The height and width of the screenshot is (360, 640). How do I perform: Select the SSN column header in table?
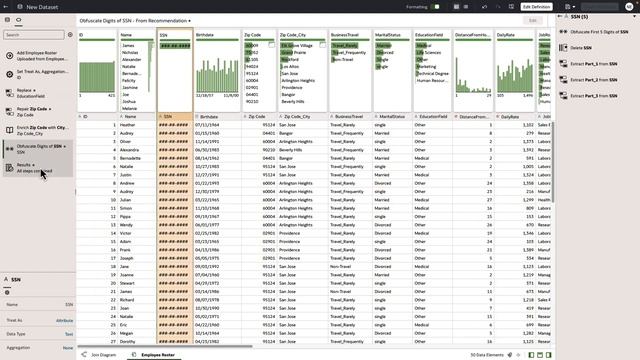coord(175,117)
